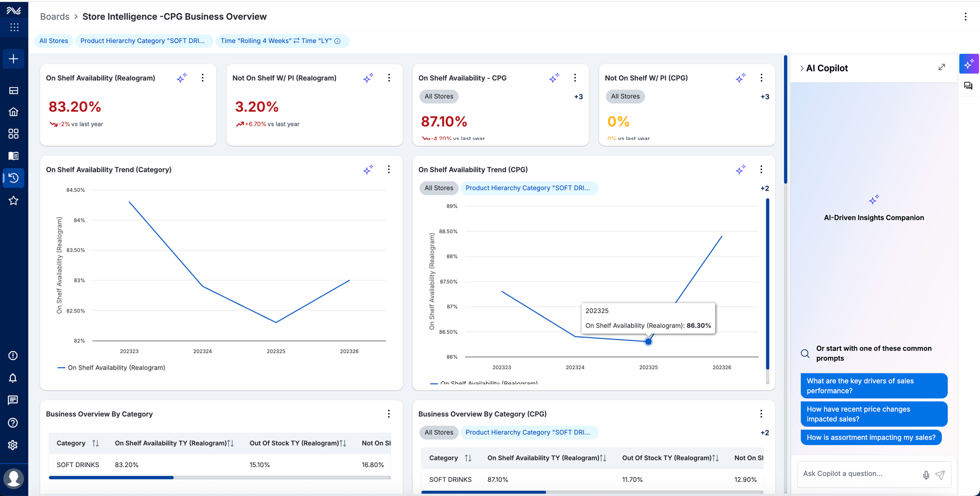Screen dimensions: 980x496
Task: Open AI insights for Availability Trend (Category)
Action: [368, 169]
